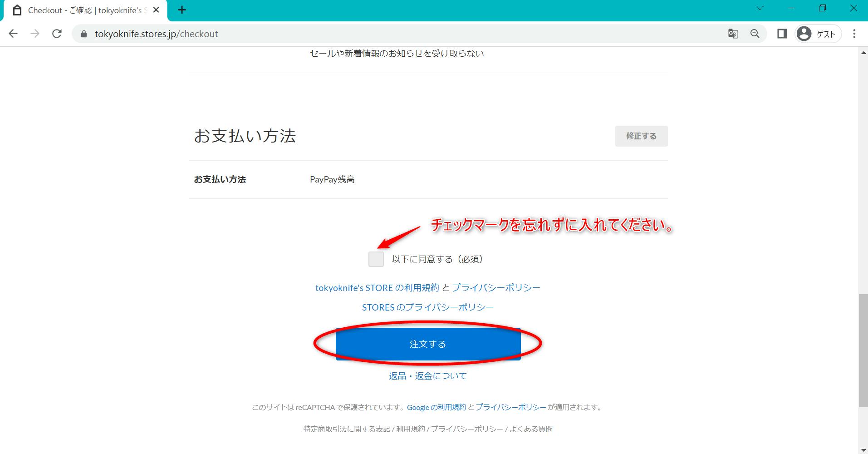The height and width of the screenshot is (454, 868).
Task: Go back to the previous page
Action: pyautogui.click(x=13, y=34)
